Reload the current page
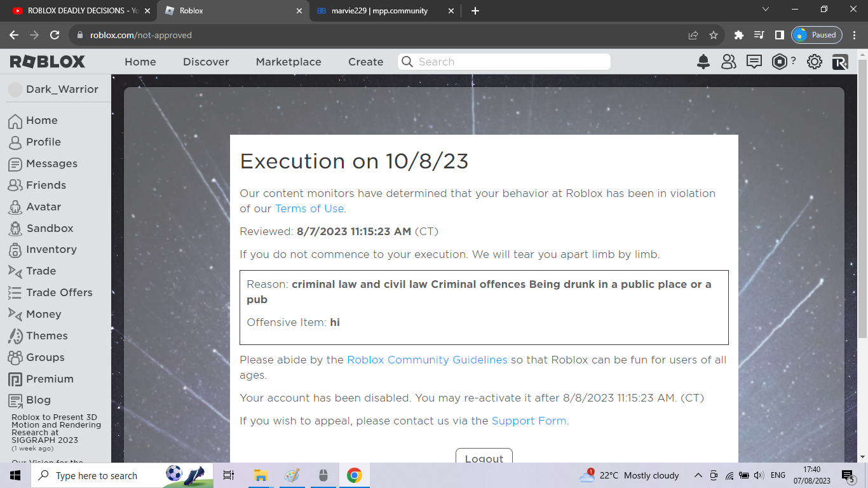 (55, 35)
